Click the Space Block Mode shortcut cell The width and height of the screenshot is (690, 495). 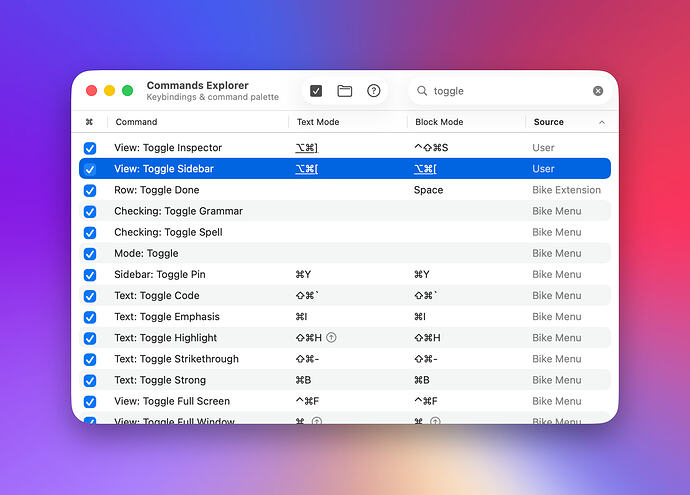(428, 190)
